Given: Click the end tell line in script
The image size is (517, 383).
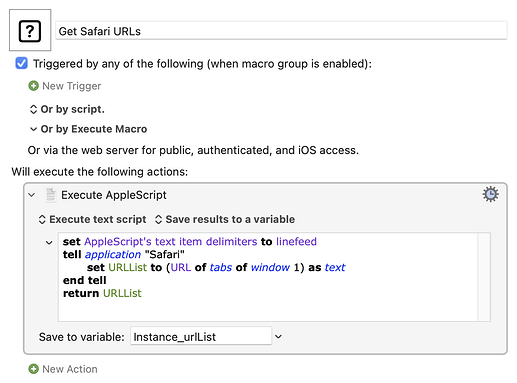Looking at the screenshot, I should [85, 280].
